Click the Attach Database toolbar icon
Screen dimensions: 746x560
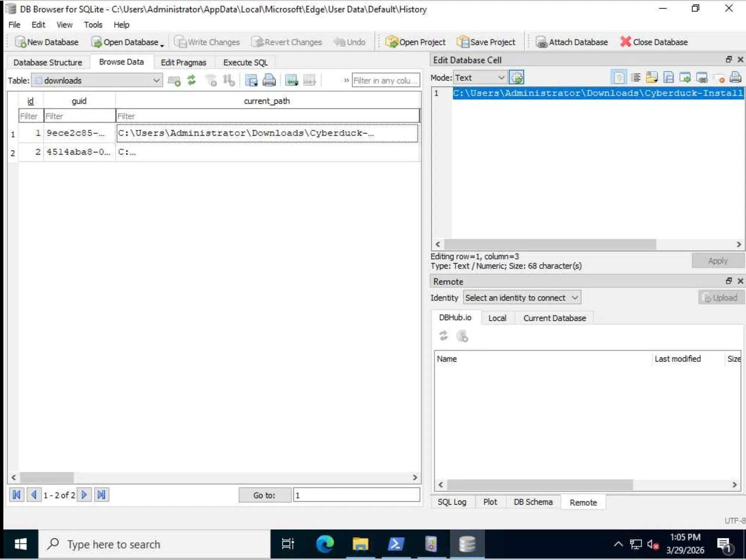click(542, 42)
